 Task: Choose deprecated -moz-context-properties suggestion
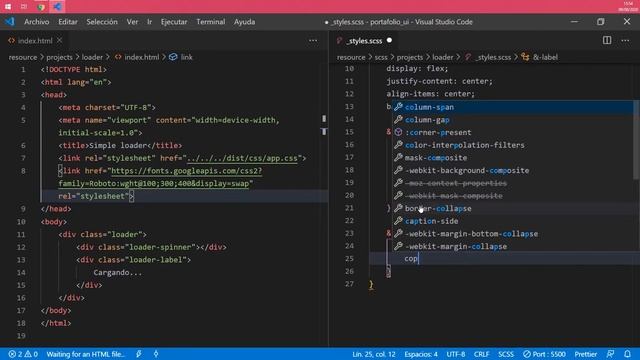[x=513, y=183]
